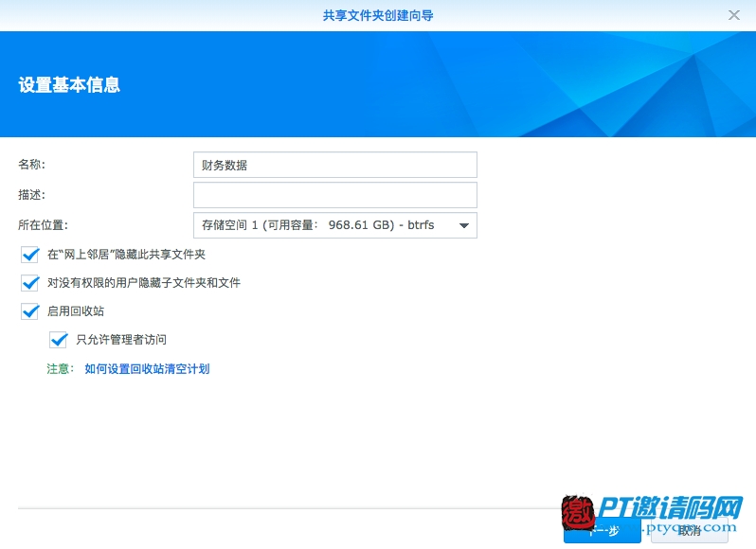This screenshot has width=756, height=549.
Task: Close the shared folder creation wizard
Action: pyautogui.click(x=733, y=15)
